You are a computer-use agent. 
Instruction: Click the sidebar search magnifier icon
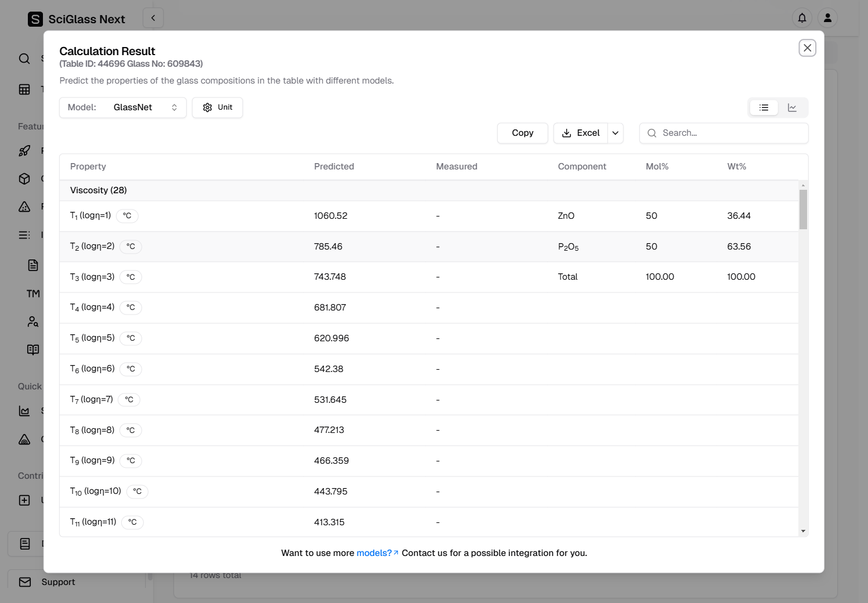[24, 59]
